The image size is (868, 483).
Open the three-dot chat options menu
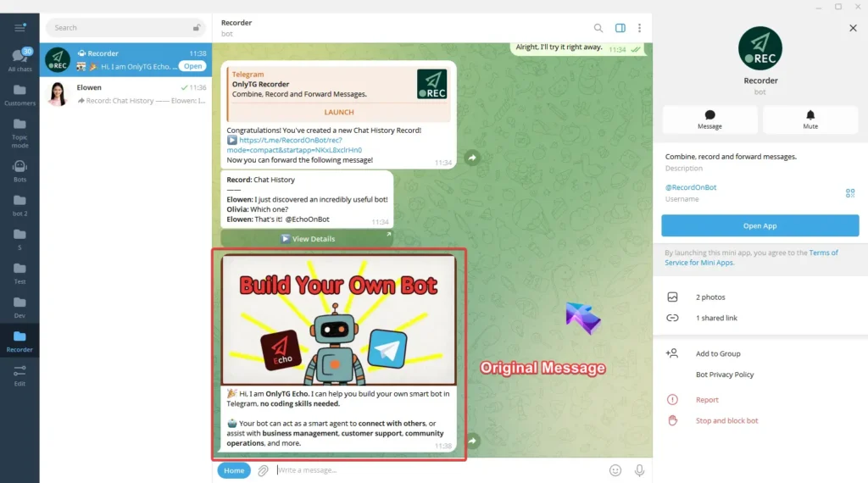pos(639,28)
